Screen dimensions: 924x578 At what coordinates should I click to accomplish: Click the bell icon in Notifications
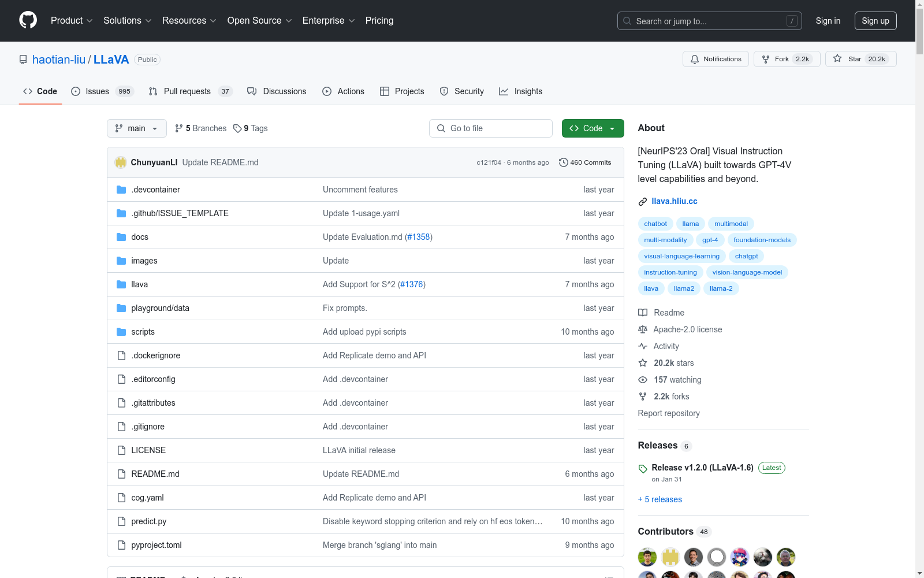(x=695, y=59)
